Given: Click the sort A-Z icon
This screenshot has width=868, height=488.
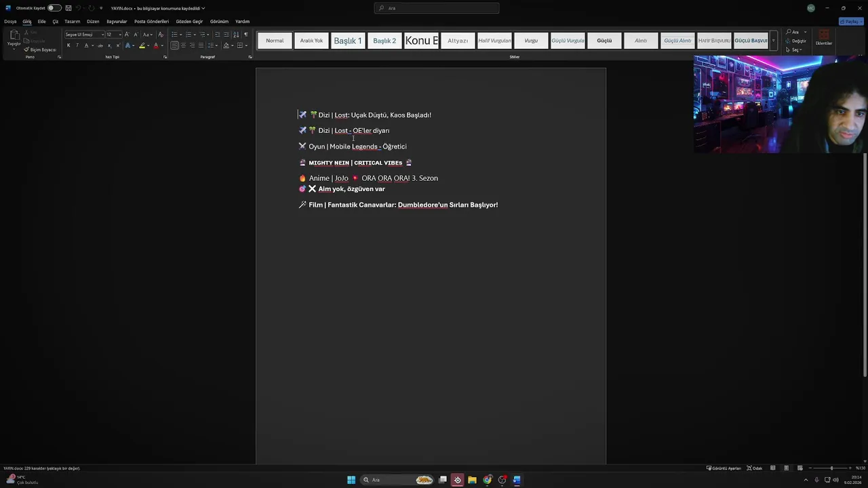Looking at the screenshot, I should point(236,35).
